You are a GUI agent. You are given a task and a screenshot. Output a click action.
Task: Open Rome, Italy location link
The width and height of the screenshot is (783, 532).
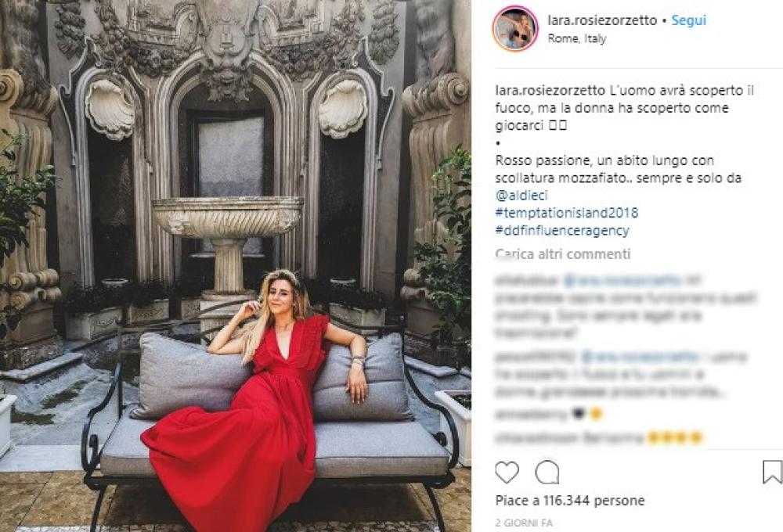(577, 38)
